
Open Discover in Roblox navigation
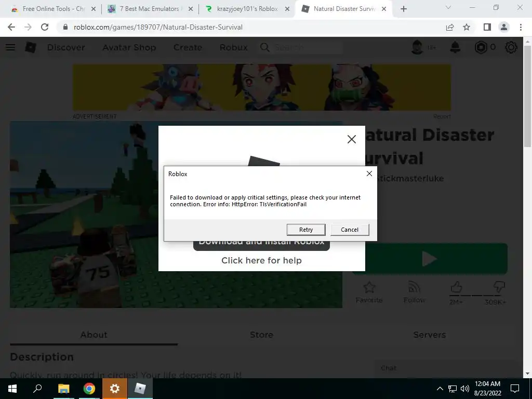[66, 47]
